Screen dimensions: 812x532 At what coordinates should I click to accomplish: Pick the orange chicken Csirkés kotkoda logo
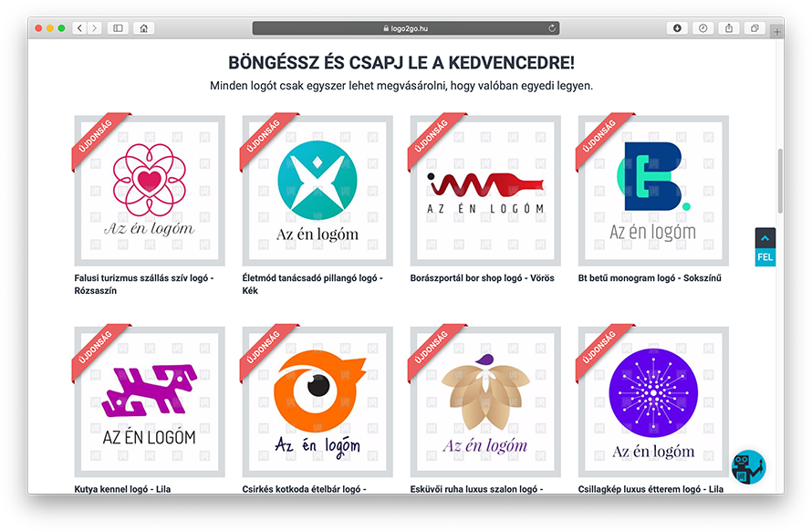tap(318, 402)
